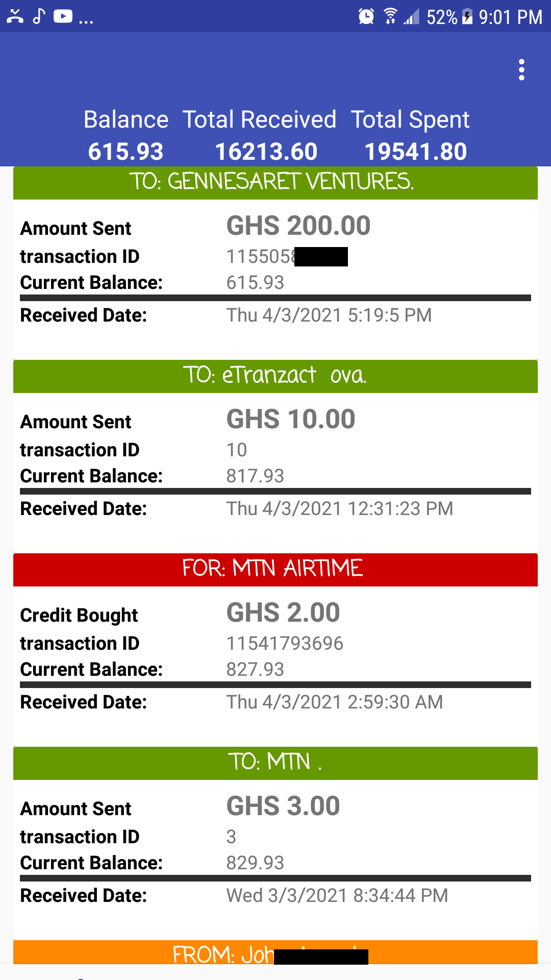Tap the battery status icon
551x980 pixels.
tap(467, 17)
